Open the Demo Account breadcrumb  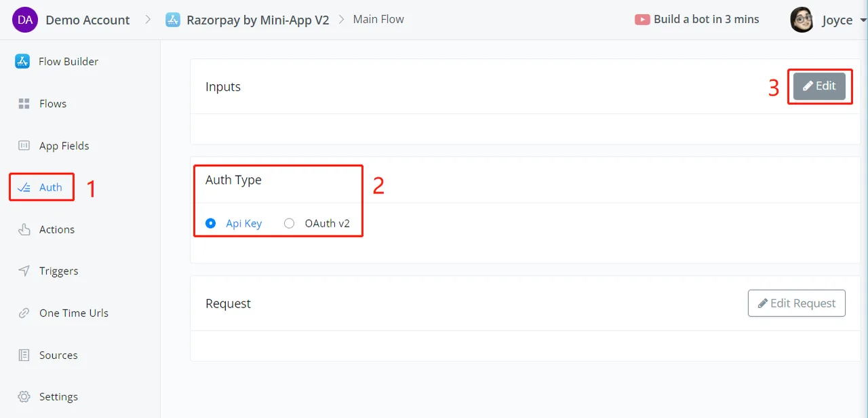pos(87,20)
